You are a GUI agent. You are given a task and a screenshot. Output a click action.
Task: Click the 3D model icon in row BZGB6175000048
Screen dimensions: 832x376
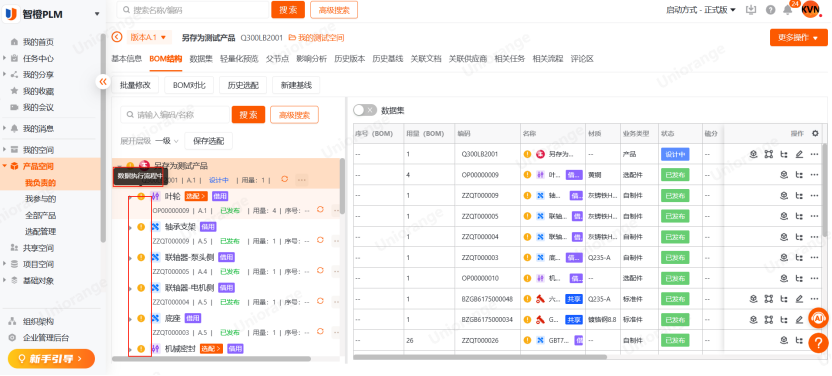(753, 299)
